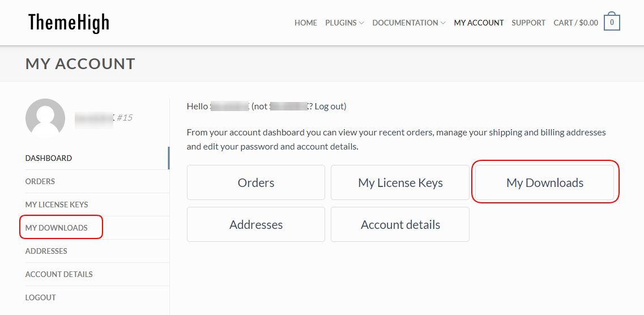
Task: Select DASHBOARD in the sidebar
Action: pyautogui.click(x=49, y=158)
